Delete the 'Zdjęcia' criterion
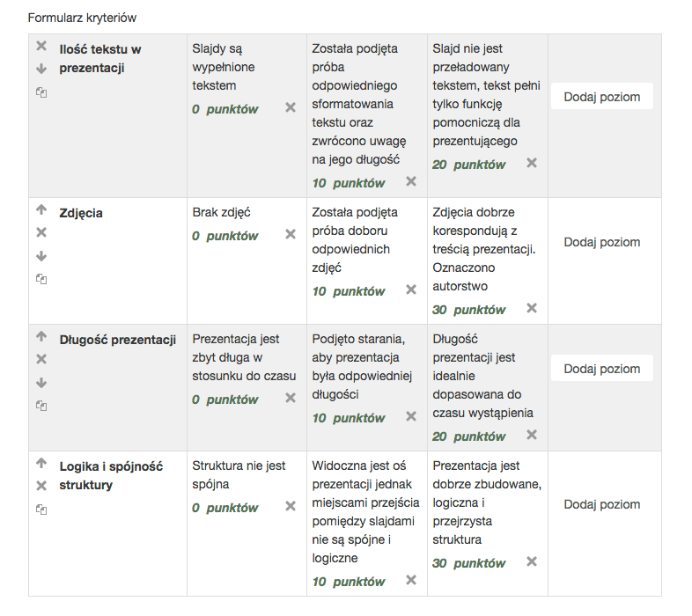692x616 pixels. pyautogui.click(x=41, y=232)
